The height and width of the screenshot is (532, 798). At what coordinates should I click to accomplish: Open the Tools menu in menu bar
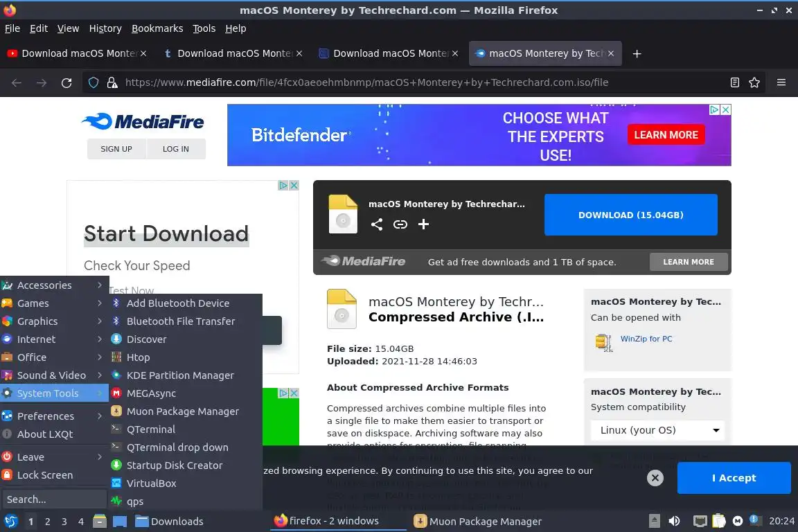click(204, 28)
